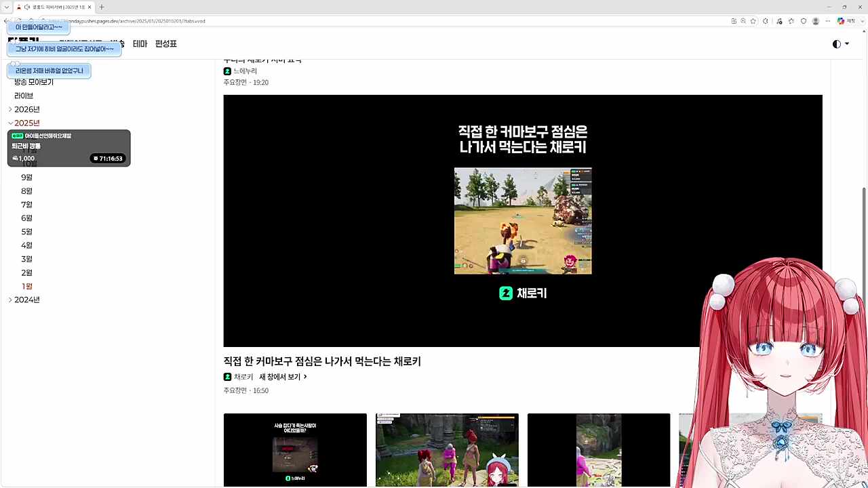The image size is (868, 488).
Task: Click the green channel icon beside 채로키 link
Action: coord(227,377)
